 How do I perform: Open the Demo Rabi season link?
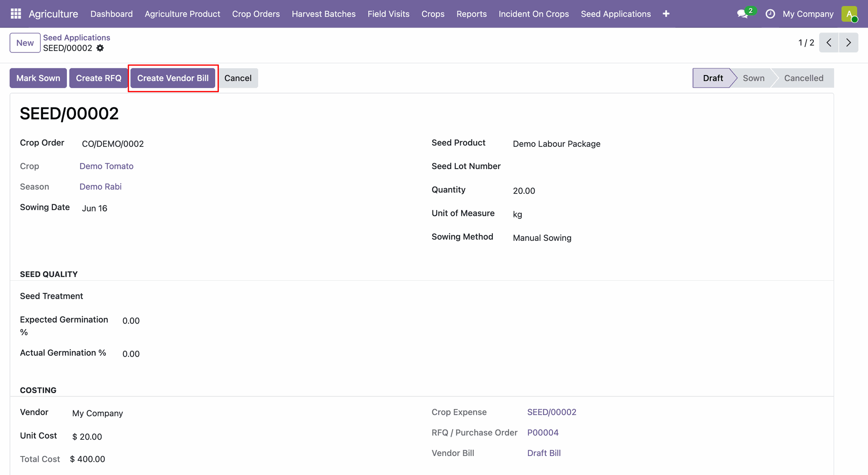pos(100,187)
